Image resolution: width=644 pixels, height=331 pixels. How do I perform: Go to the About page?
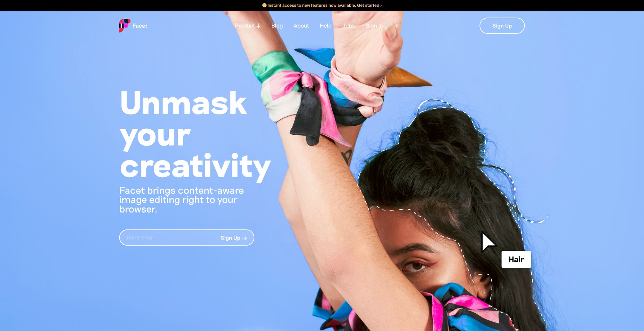[301, 26]
